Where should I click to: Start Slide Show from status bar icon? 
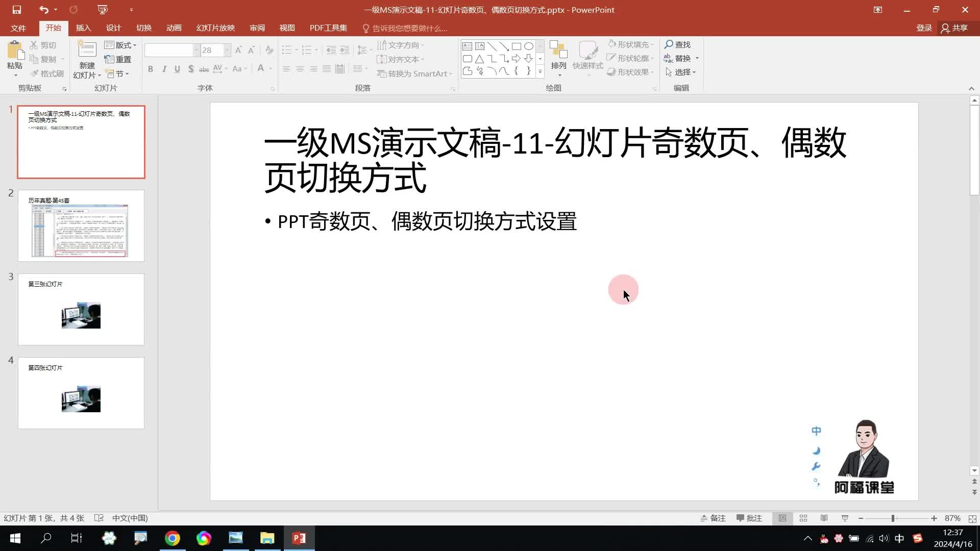tap(845, 518)
